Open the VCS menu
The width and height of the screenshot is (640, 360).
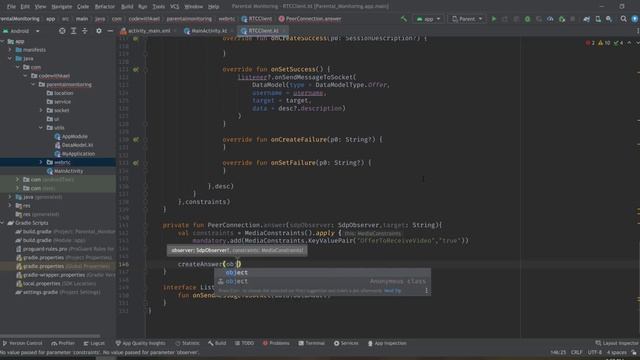point(175,7)
